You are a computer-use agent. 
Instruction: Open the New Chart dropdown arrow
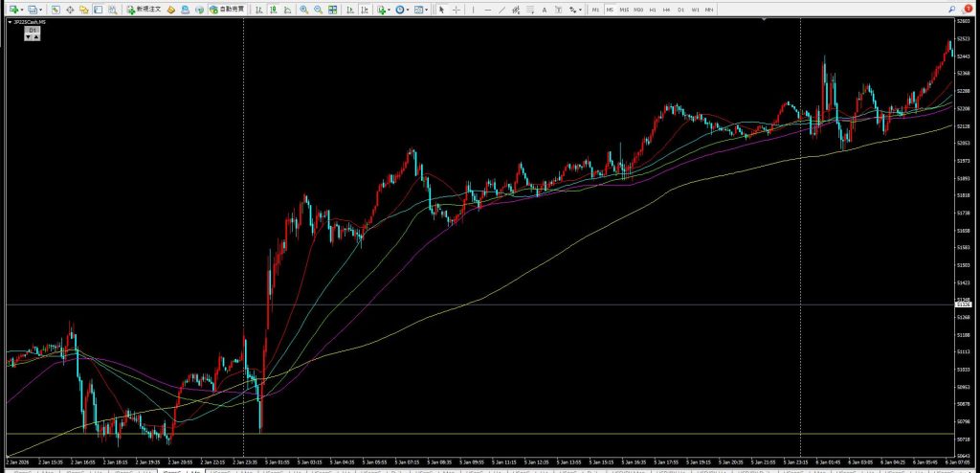(23, 9)
